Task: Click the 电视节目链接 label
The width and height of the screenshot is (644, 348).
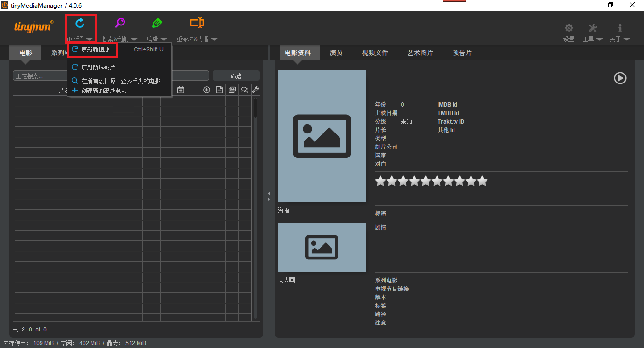Action: (x=392, y=289)
